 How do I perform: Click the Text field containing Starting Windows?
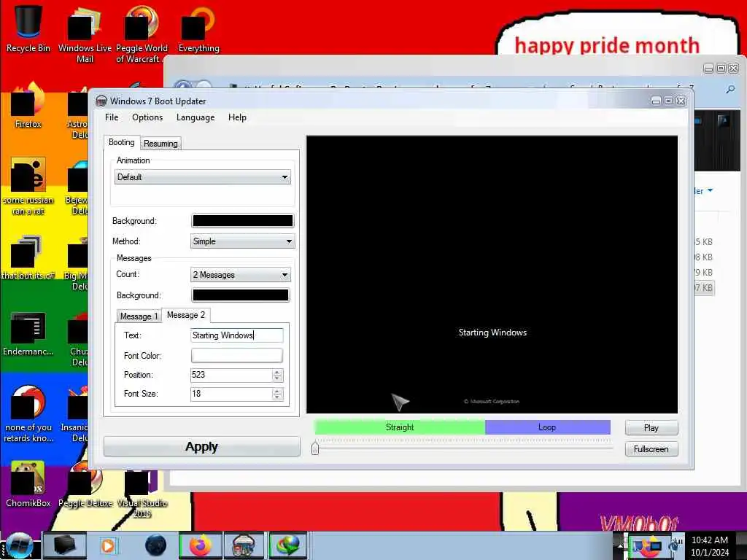tap(237, 335)
